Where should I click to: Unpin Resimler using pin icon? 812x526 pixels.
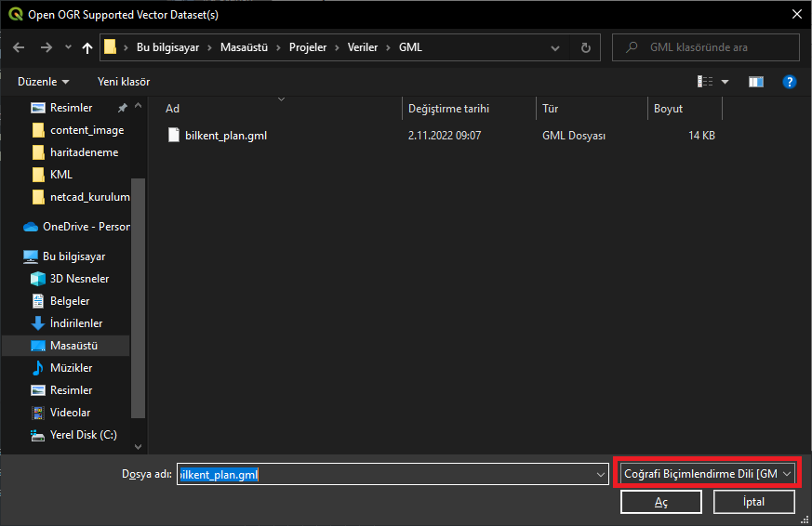pyautogui.click(x=122, y=108)
